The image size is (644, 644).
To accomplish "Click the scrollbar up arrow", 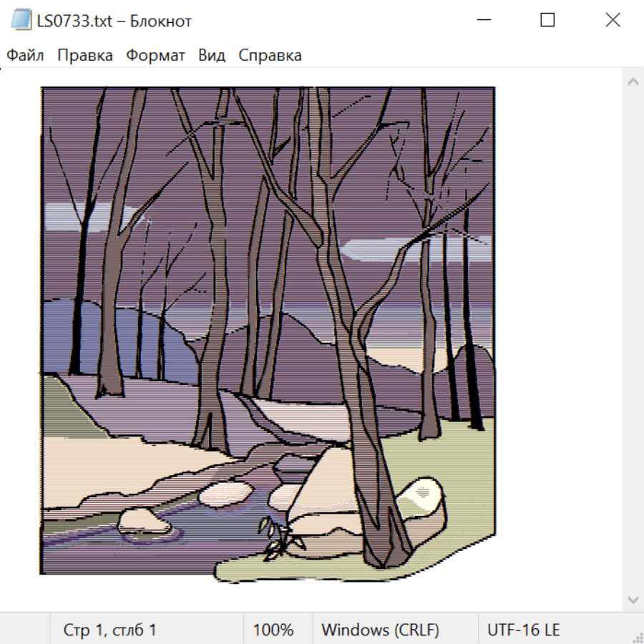I will click(633, 82).
